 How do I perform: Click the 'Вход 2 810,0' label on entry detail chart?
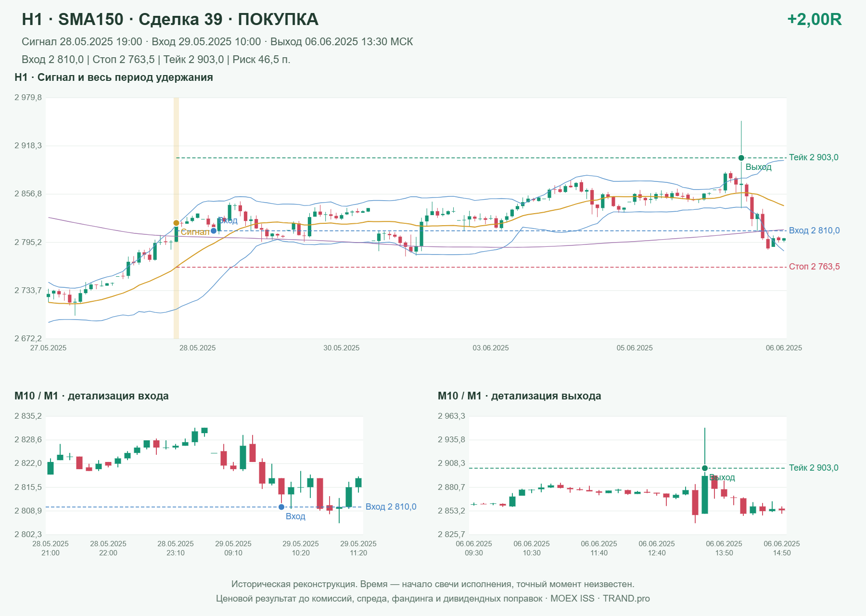(391, 507)
